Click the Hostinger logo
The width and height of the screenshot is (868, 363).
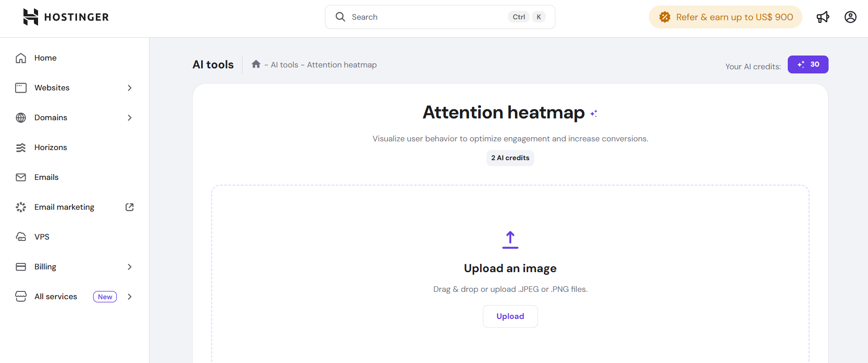[66, 17]
